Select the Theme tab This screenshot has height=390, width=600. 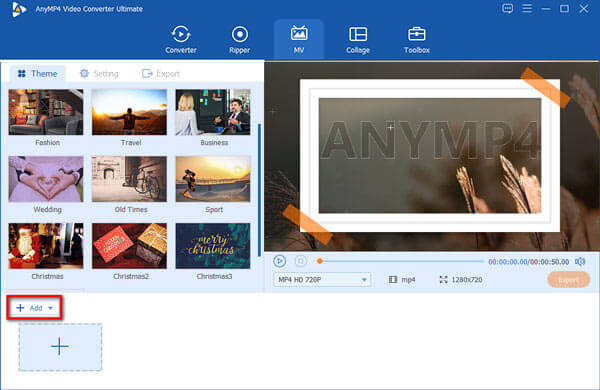[x=38, y=73]
